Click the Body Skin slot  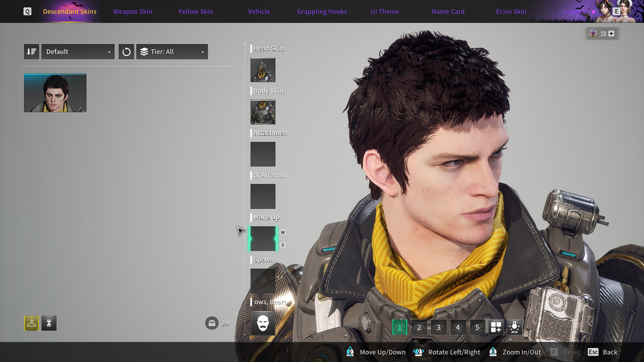click(263, 112)
